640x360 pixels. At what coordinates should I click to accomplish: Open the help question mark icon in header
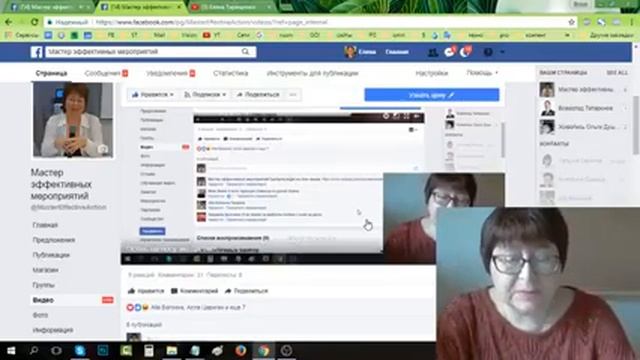488,52
